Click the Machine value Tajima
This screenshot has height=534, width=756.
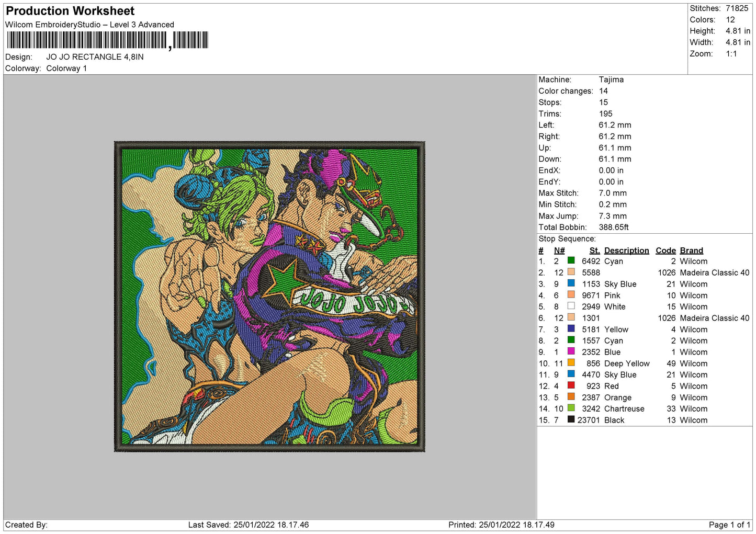(611, 79)
